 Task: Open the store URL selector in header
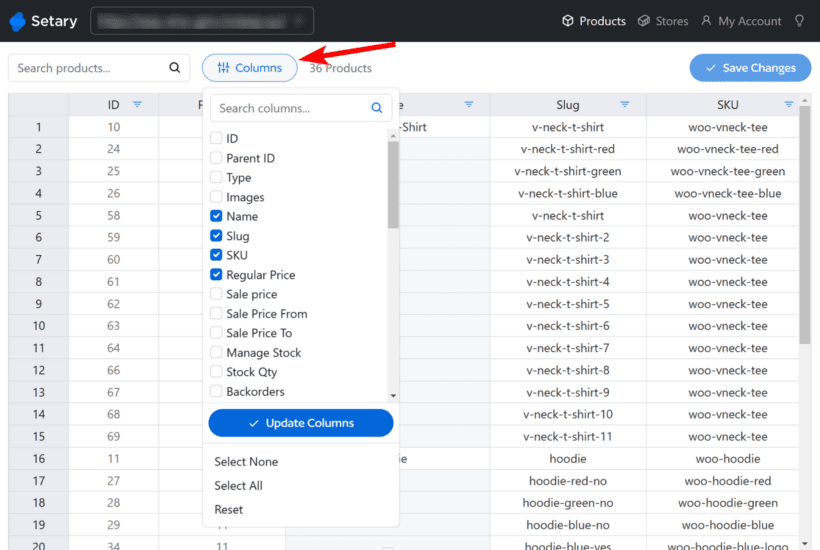tap(202, 21)
